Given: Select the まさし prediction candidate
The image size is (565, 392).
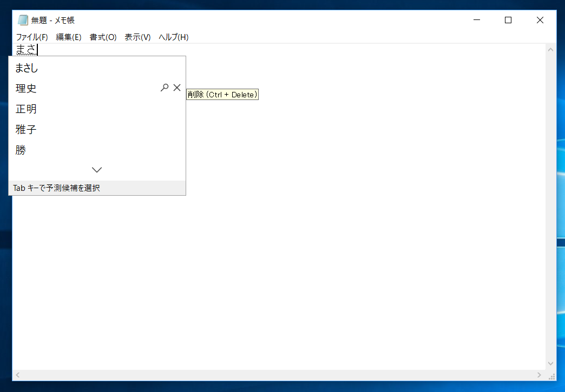Looking at the screenshot, I should (x=97, y=68).
